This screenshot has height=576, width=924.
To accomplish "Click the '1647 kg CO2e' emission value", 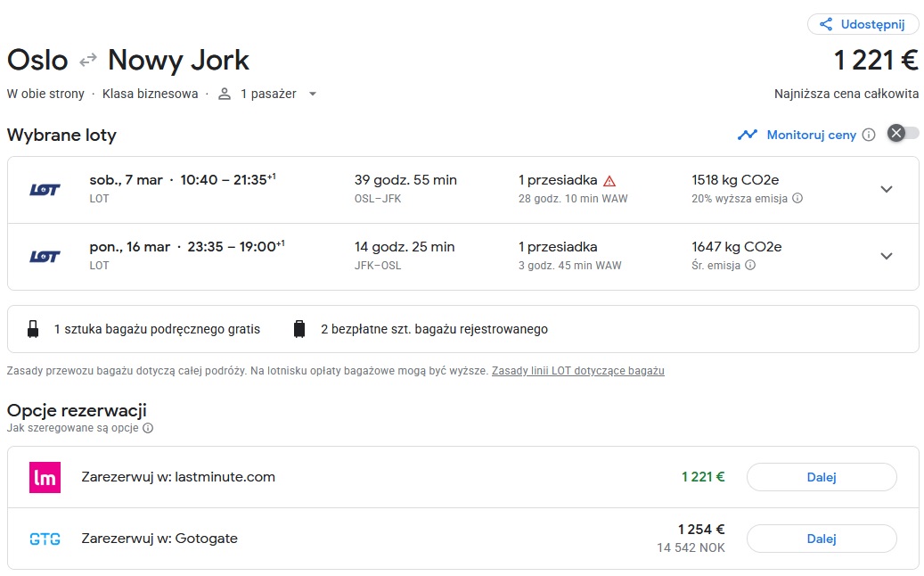I will pos(737,246).
